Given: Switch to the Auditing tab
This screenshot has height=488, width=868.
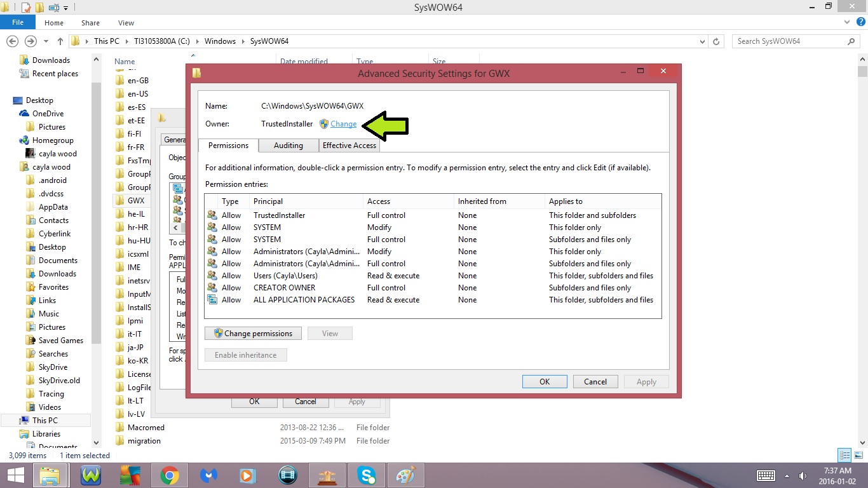Looking at the screenshot, I should 288,146.
